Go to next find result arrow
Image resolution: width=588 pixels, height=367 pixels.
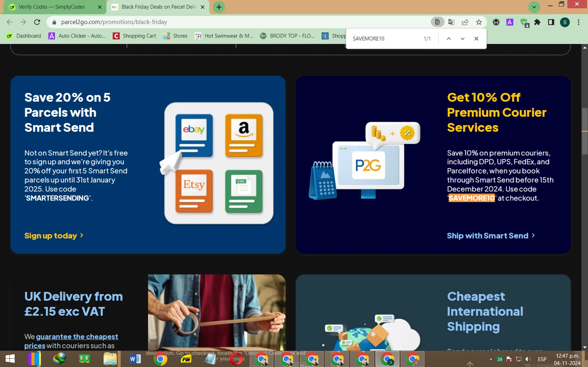(x=463, y=38)
